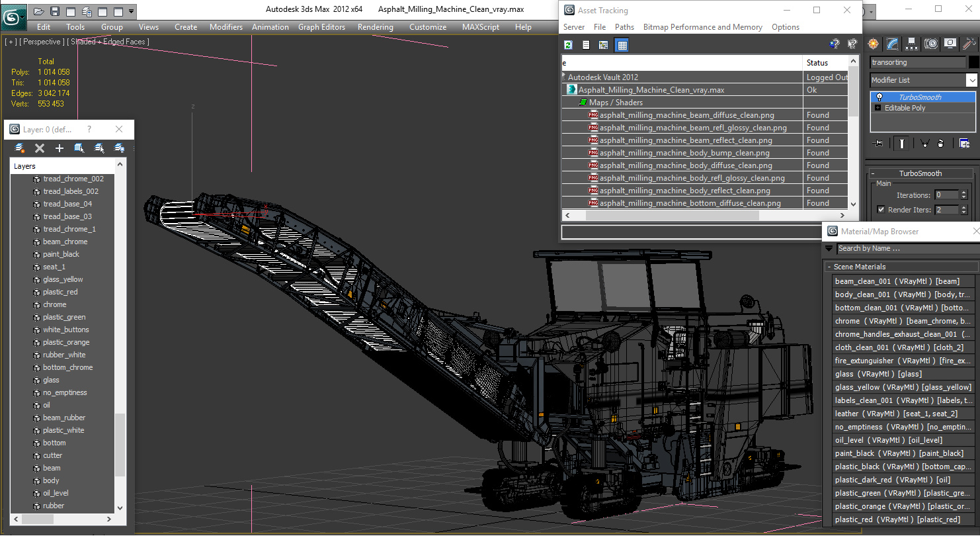Viewport: 980px width, 536px height.
Task: Click the Highlight Selected Objects' Layers icon
Action: click(x=99, y=148)
